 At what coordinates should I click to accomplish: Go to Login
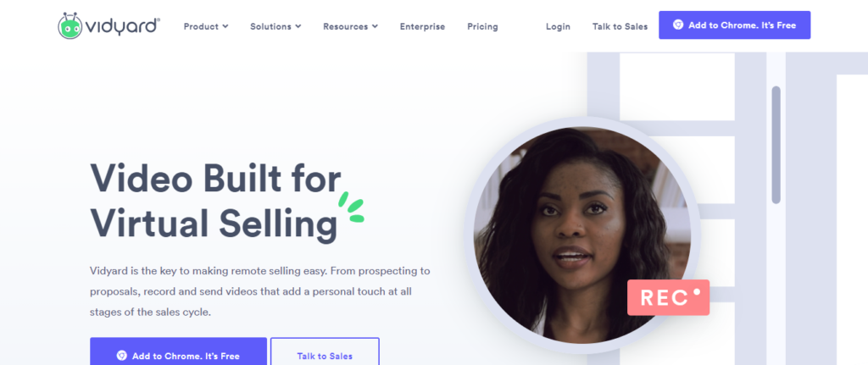point(558,26)
